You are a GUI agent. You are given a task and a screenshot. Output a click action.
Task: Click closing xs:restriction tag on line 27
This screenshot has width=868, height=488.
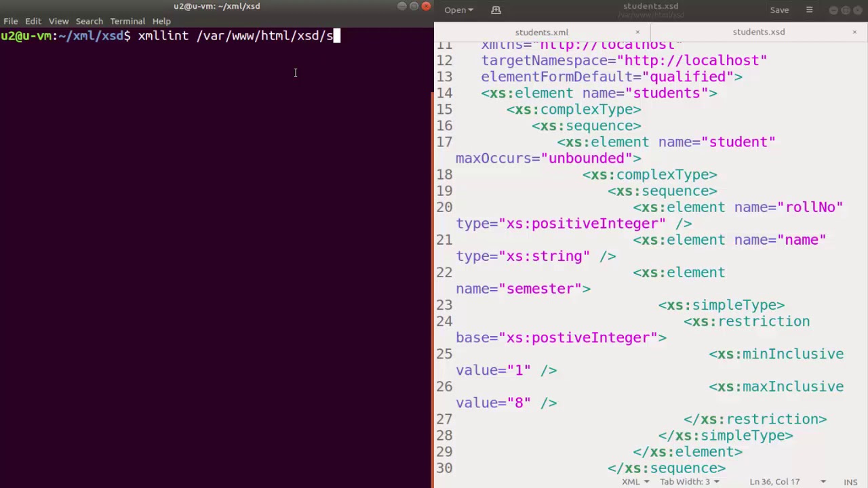pos(755,419)
